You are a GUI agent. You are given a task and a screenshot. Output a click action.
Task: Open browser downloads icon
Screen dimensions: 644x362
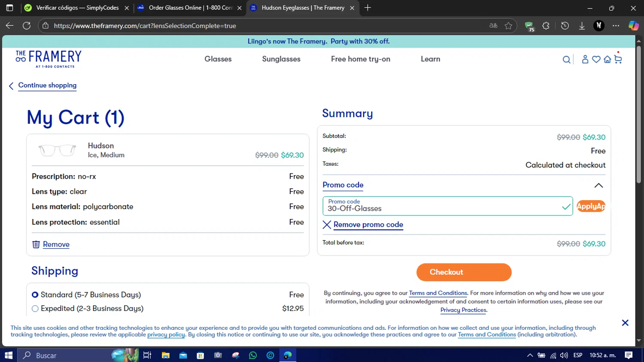click(582, 26)
